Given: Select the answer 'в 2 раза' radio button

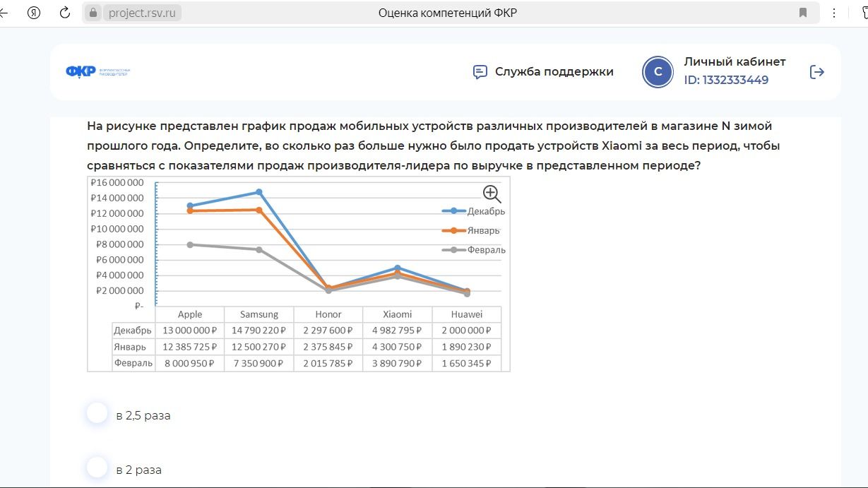Looking at the screenshot, I should coord(97,468).
